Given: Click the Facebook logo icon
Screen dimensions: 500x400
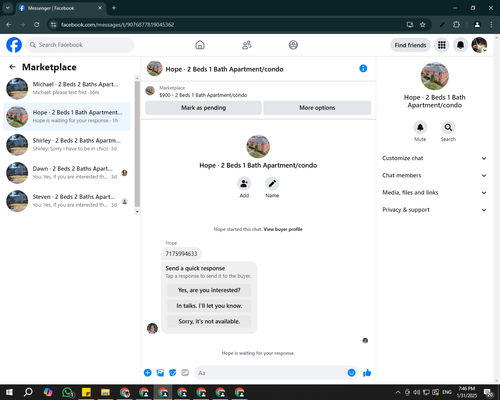Looking at the screenshot, I should 14,45.
